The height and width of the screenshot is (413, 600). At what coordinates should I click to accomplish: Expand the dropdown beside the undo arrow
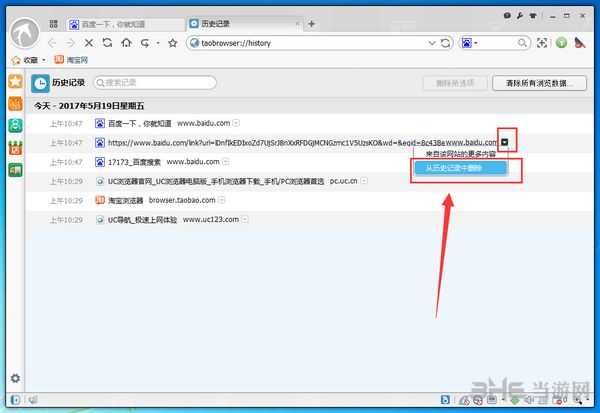coord(158,43)
